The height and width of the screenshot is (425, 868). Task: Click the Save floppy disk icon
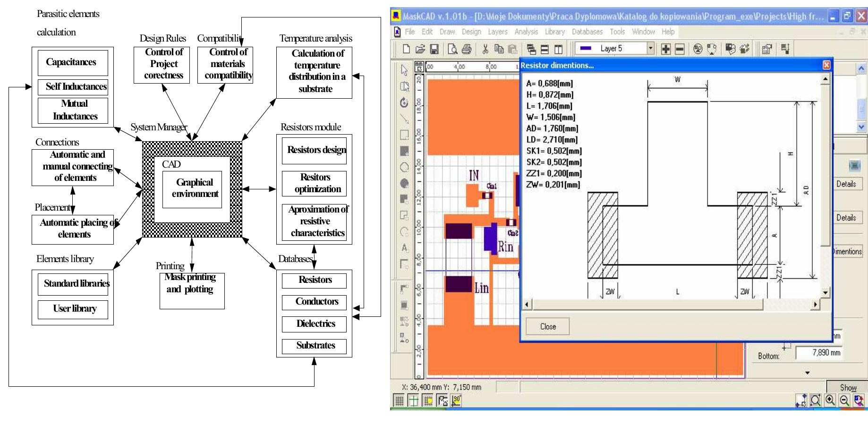tap(434, 49)
